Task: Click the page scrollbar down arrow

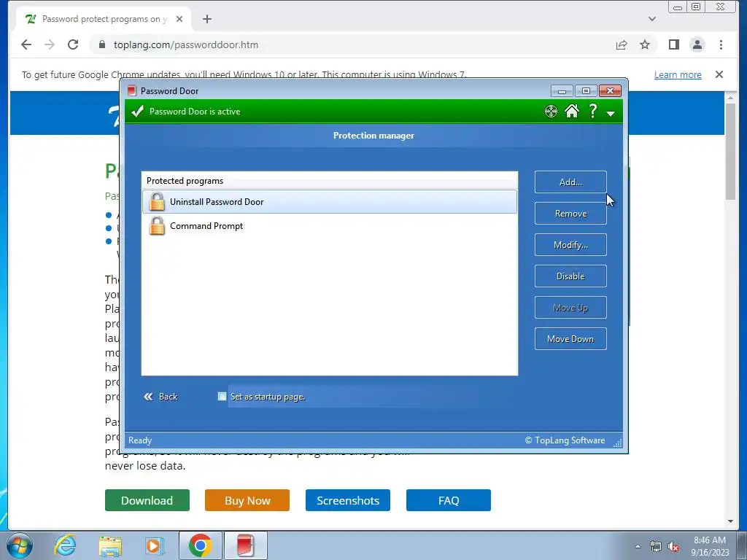Action: (730, 521)
